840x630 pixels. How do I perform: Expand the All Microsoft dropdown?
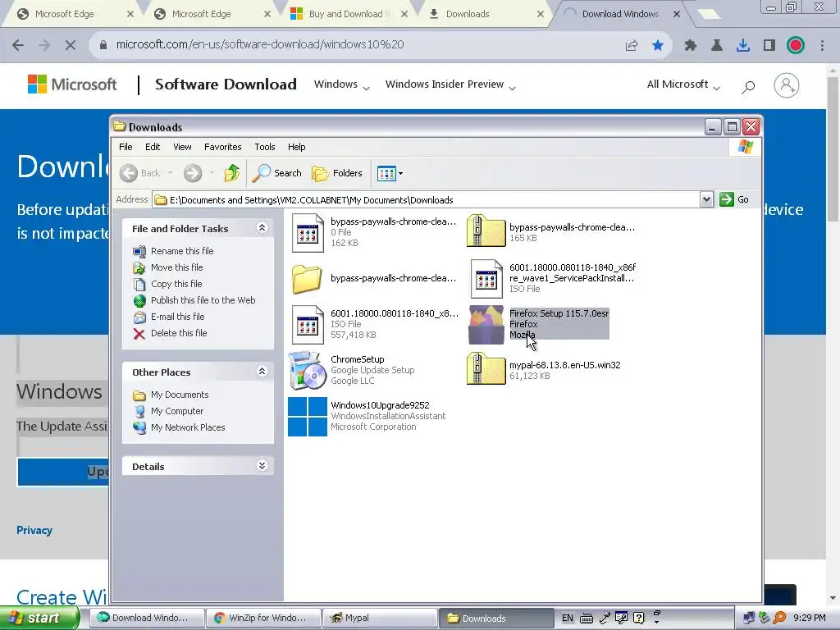tap(683, 84)
